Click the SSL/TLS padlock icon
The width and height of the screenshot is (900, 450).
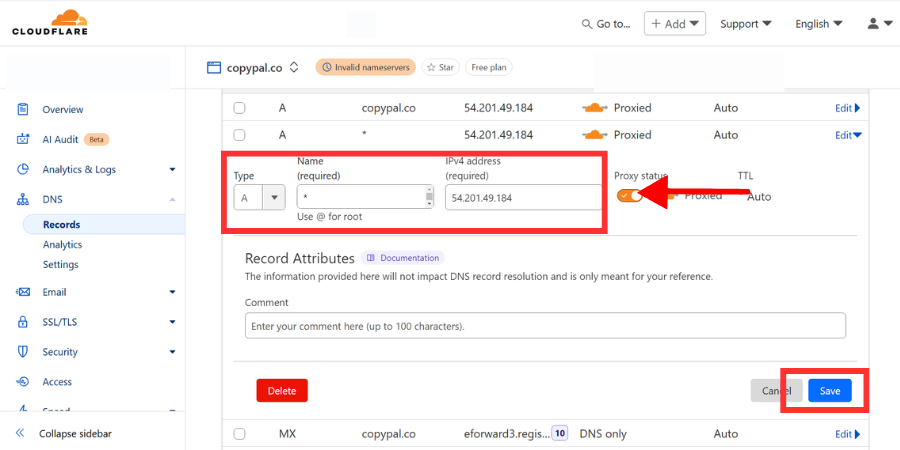pos(23,322)
